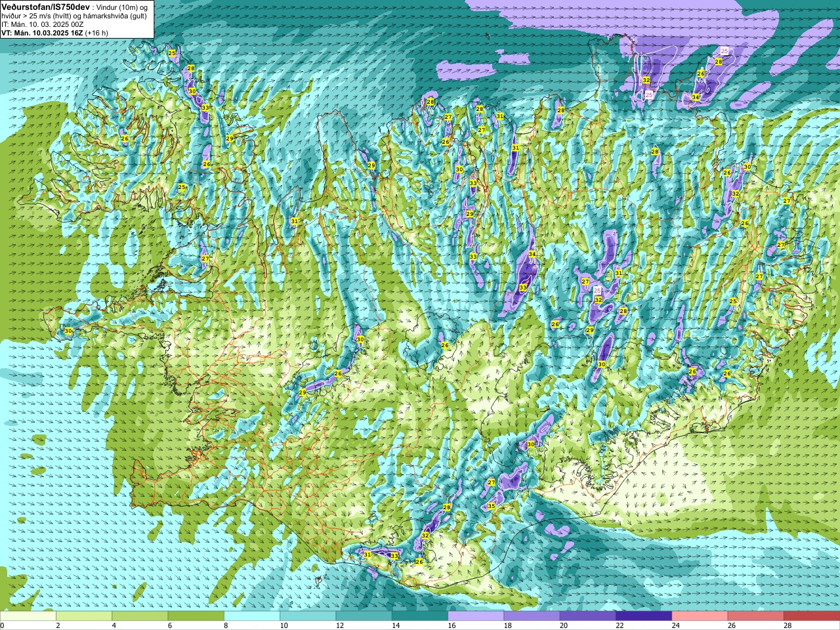Select the 14–16 m/s dark teal swatch
The image size is (840, 630).
click(420, 616)
